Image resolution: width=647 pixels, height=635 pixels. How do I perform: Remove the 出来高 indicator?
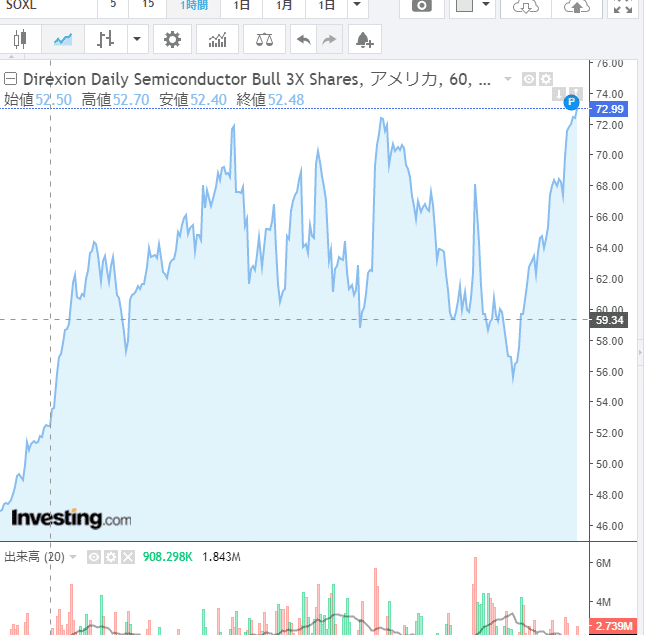[128, 557]
